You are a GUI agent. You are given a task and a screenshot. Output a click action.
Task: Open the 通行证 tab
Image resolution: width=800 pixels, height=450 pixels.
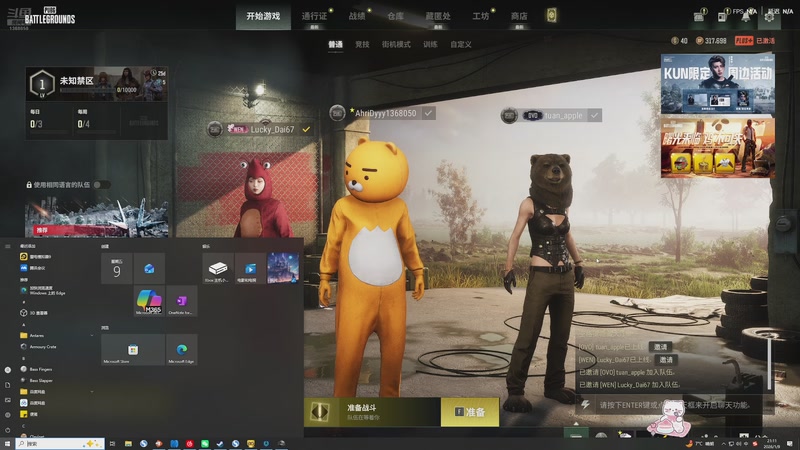pyautogui.click(x=314, y=16)
